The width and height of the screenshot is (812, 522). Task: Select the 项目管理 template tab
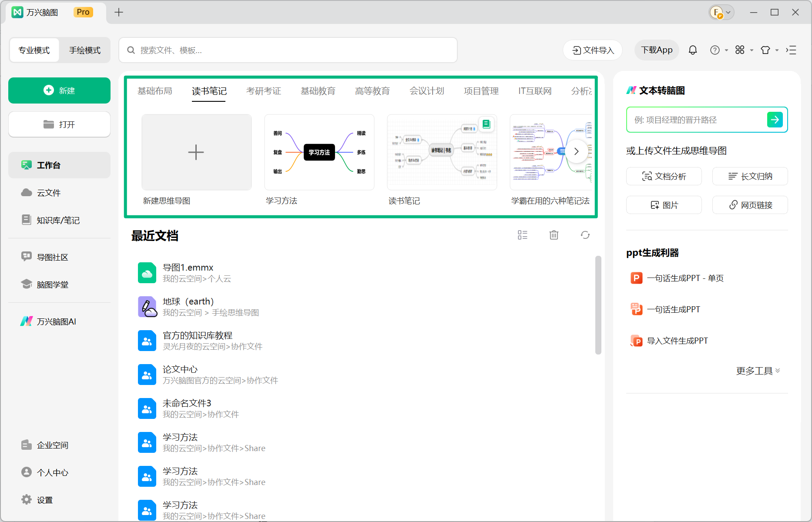click(x=481, y=91)
